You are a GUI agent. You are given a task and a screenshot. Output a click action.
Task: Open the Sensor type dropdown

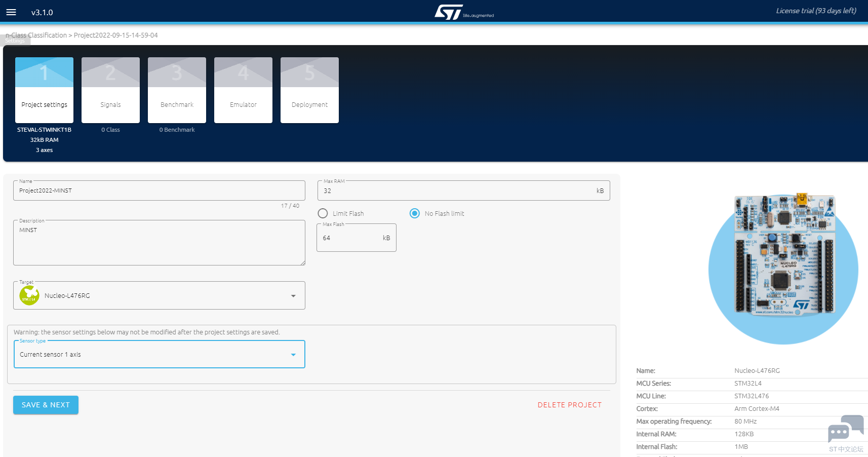159,354
